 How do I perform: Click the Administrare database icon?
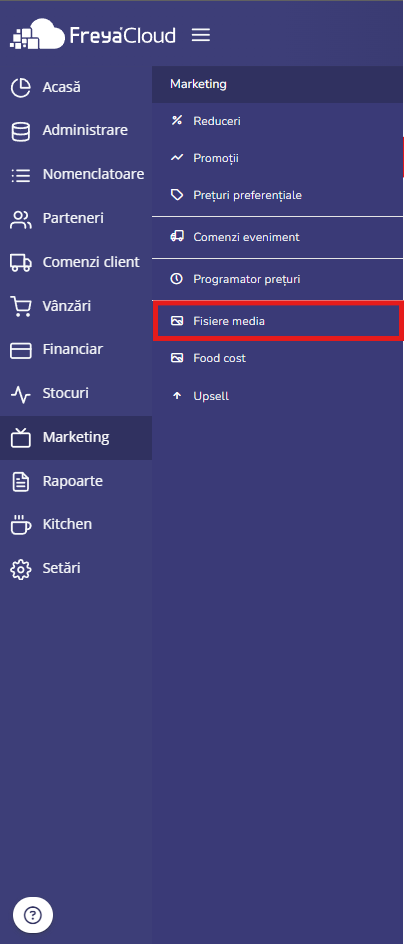pos(21,131)
